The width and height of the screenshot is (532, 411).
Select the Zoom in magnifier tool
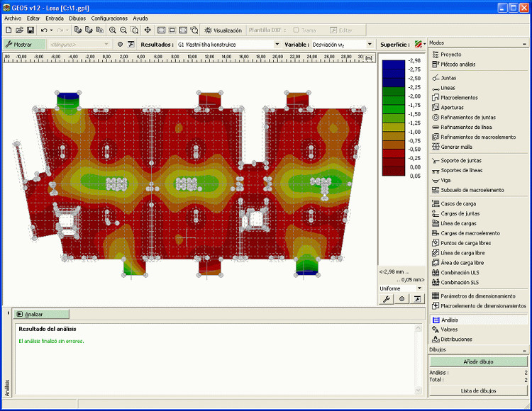coord(112,30)
